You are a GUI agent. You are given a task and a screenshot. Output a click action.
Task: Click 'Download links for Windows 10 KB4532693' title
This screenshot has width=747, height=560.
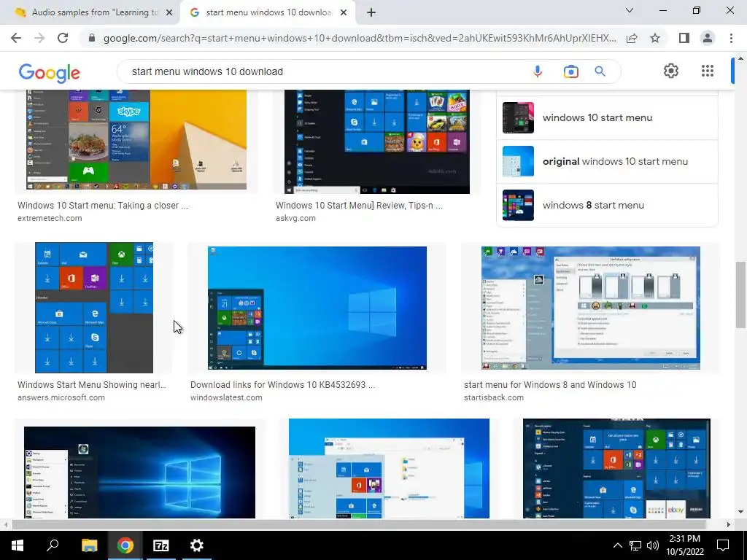point(282,385)
